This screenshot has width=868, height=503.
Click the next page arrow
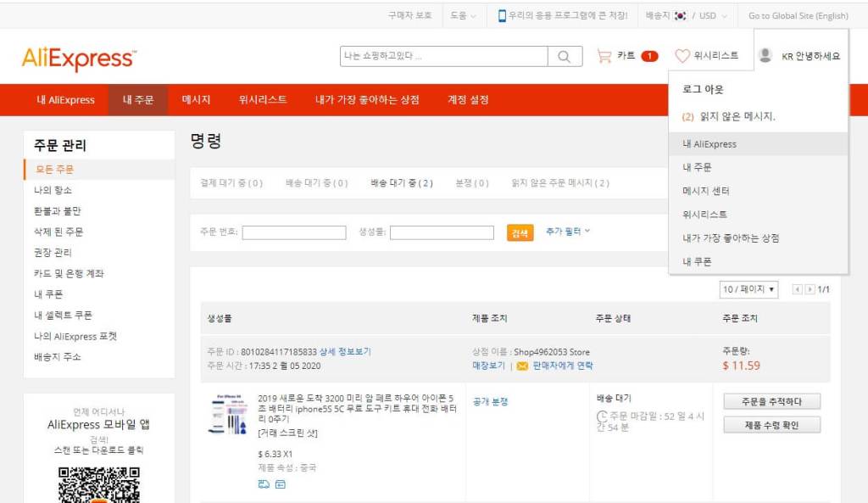810,289
